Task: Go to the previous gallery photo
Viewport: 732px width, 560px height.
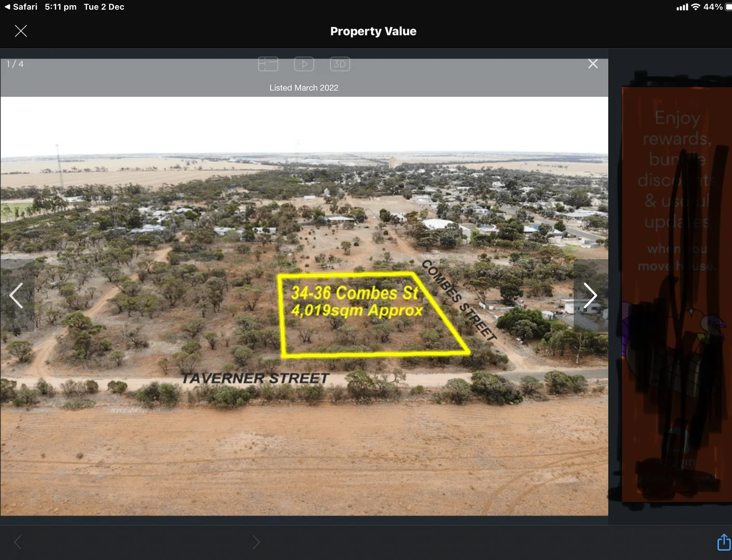Action: (17, 296)
